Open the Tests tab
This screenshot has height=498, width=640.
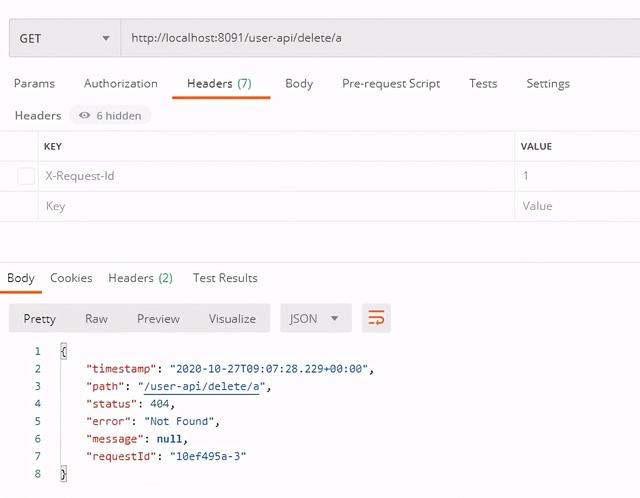pyautogui.click(x=483, y=84)
